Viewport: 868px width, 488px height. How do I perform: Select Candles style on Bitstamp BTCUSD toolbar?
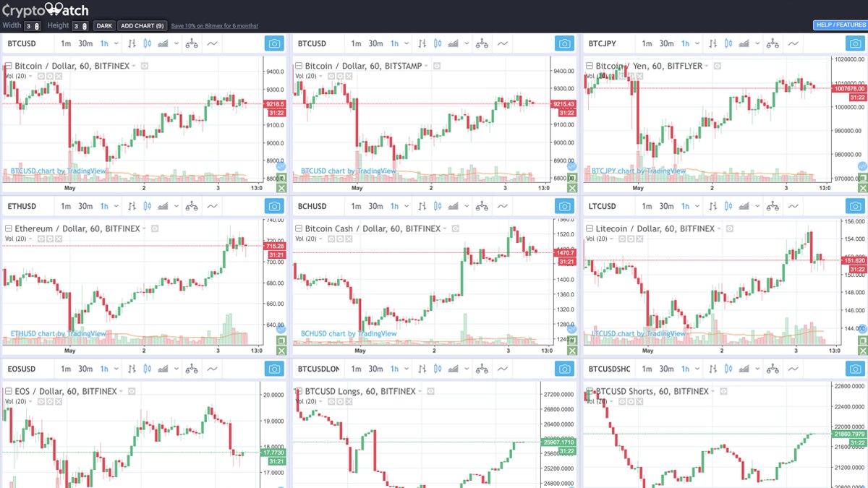pyautogui.click(x=437, y=44)
